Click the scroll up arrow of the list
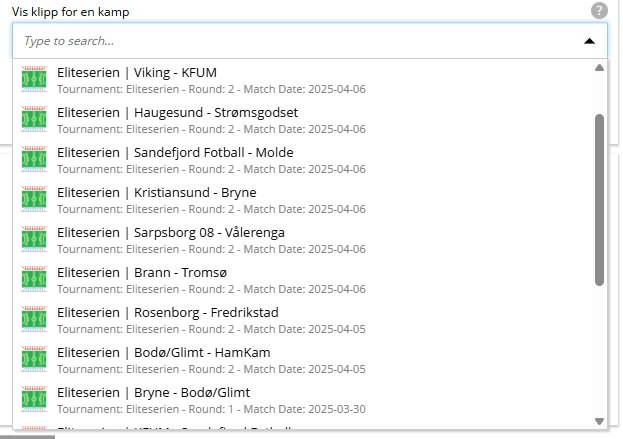 click(600, 68)
